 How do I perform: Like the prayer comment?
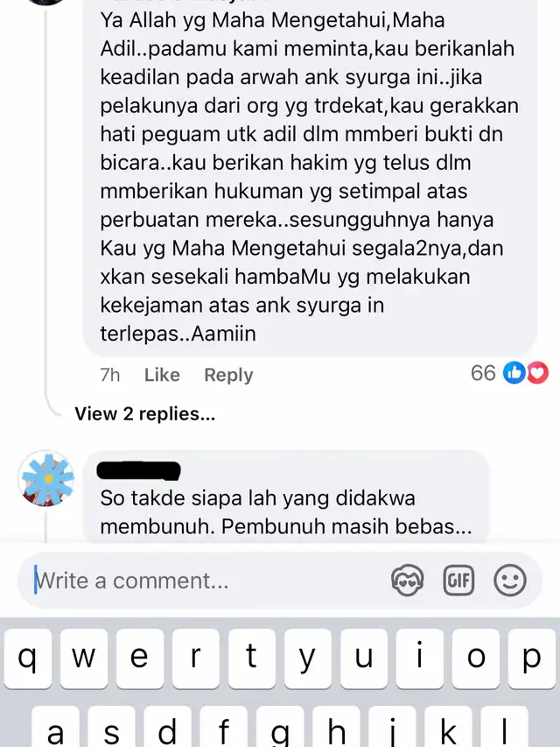tap(162, 375)
